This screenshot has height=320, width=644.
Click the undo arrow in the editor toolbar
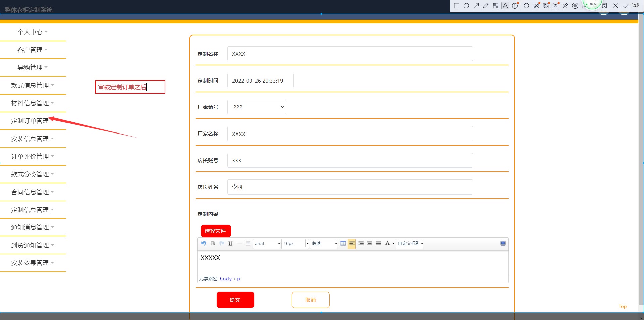[204, 244]
